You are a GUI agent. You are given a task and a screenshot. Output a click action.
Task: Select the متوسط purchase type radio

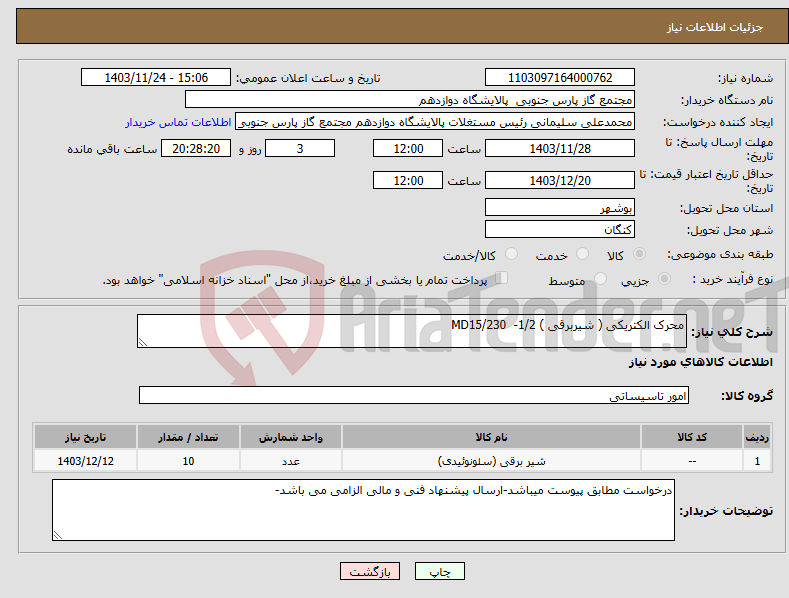600,278
